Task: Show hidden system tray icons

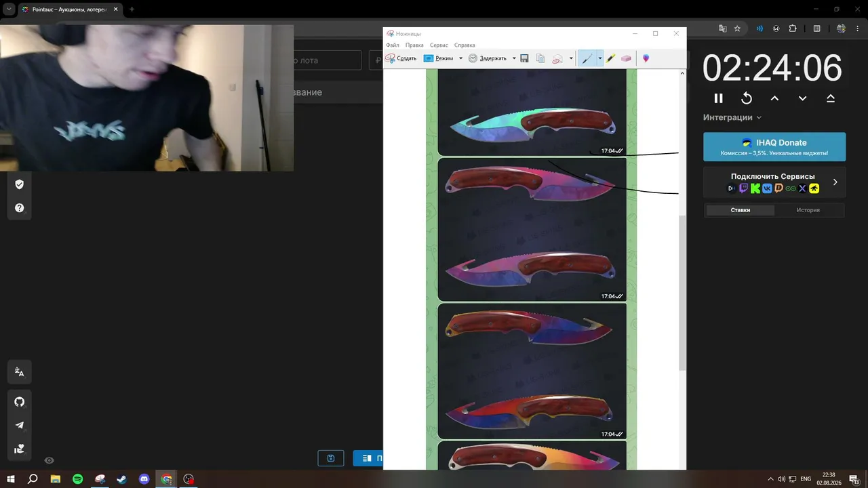Action: [x=770, y=479]
